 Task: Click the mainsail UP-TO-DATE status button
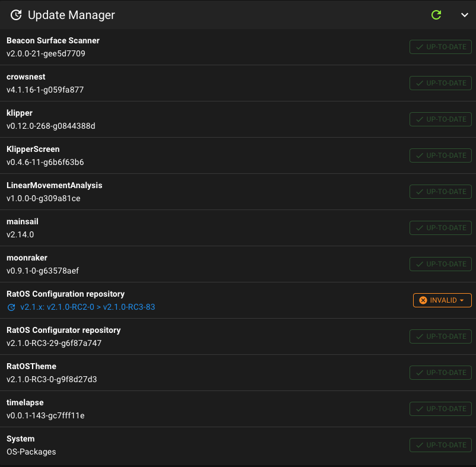(x=440, y=228)
